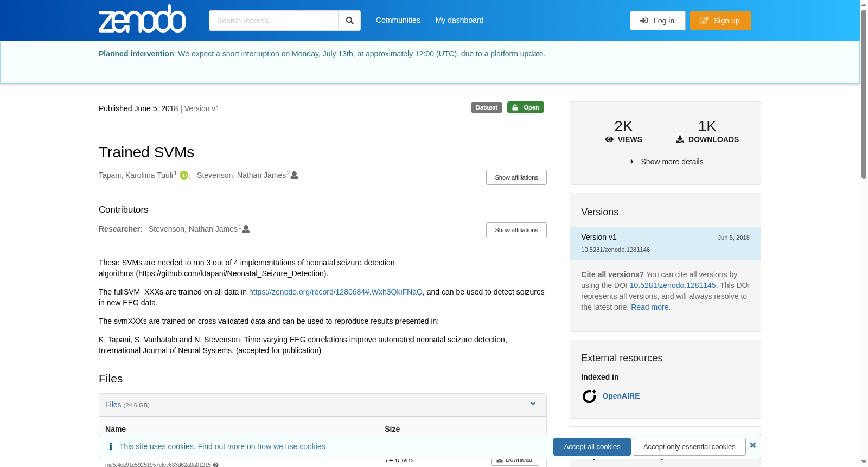Screen dimensions: 868x467
Task: Click the md5 checksum help icon
Action: coord(216,465)
